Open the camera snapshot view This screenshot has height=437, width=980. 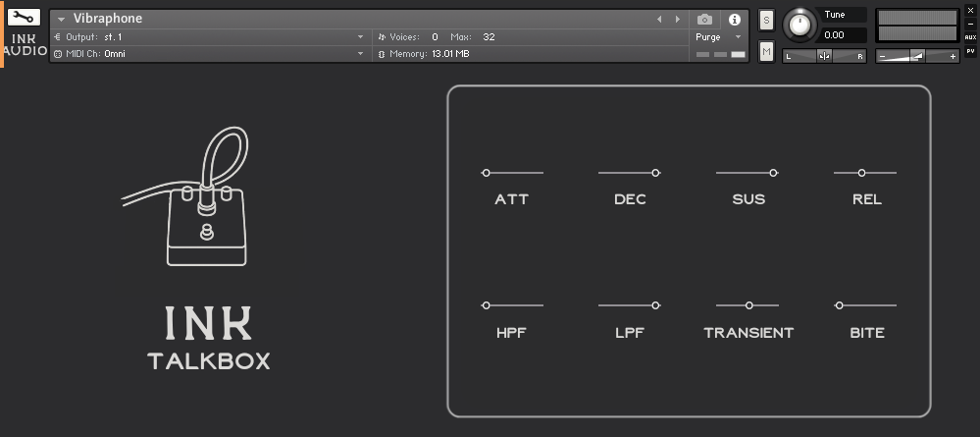coord(704,19)
